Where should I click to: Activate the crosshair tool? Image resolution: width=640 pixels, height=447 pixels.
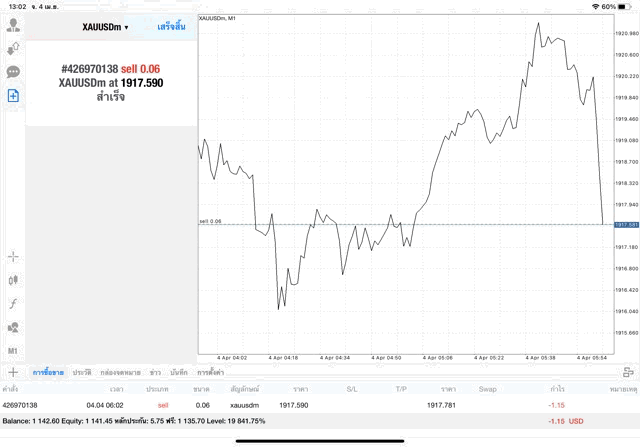[x=13, y=256]
